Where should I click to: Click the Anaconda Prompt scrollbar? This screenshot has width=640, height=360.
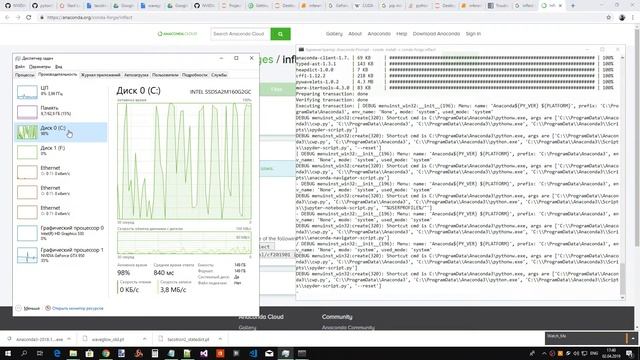pyautogui.click(x=622, y=280)
